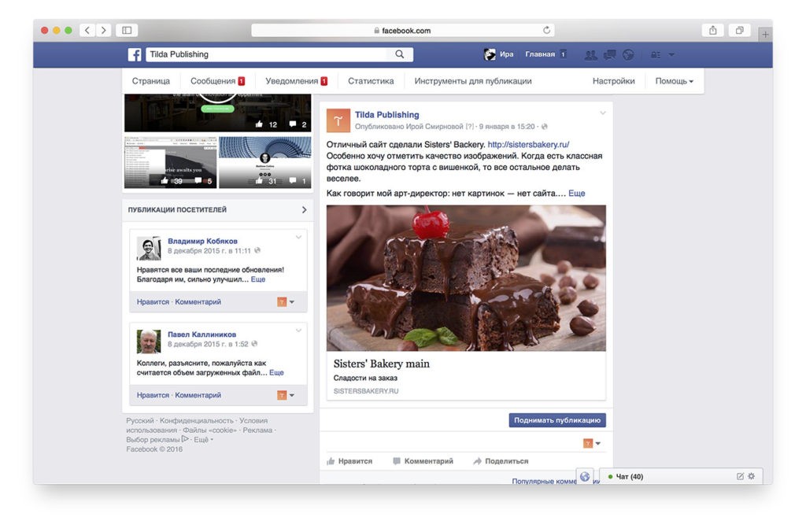
Task: Open friend requests icon in header
Action: click(590, 54)
